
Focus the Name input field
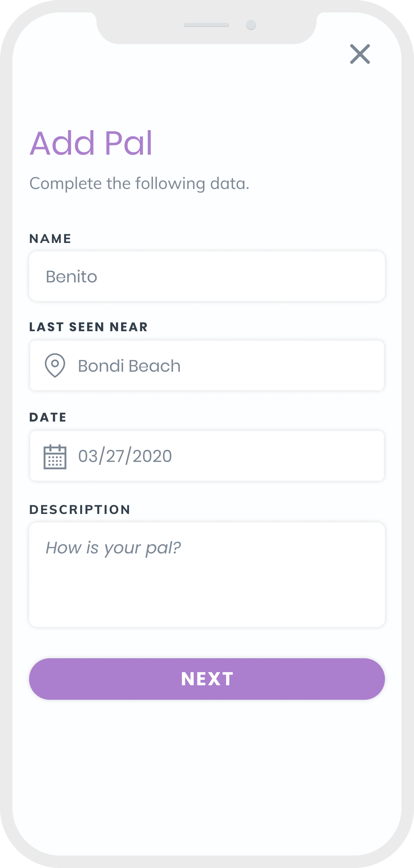point(207,276)
